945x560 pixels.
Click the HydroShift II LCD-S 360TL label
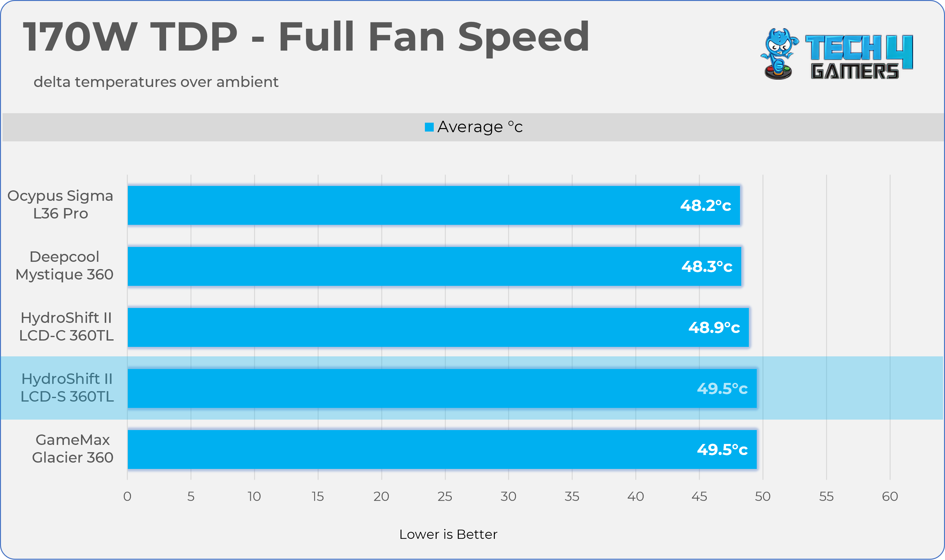(67, 388)
